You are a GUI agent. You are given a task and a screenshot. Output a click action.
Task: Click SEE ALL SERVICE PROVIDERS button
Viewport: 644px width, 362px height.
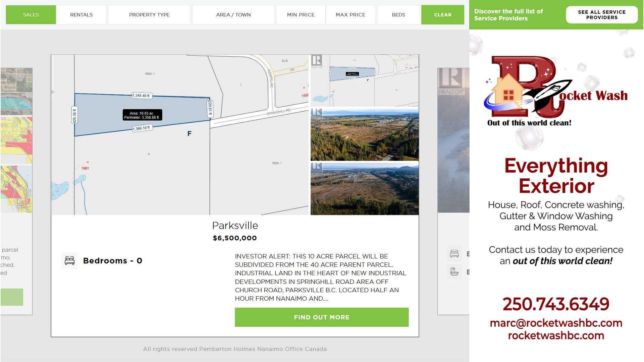point(602,15)
